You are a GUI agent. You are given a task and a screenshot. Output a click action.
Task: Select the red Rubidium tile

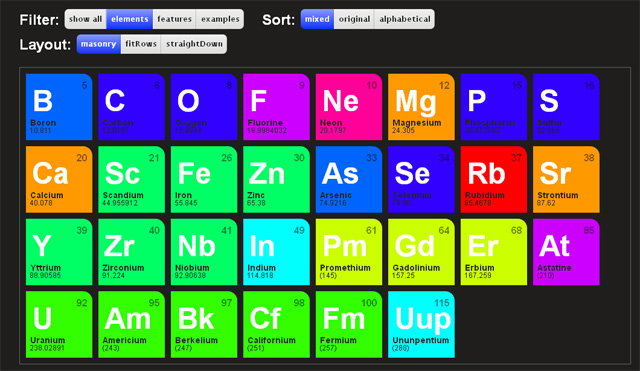coord(494,180)
